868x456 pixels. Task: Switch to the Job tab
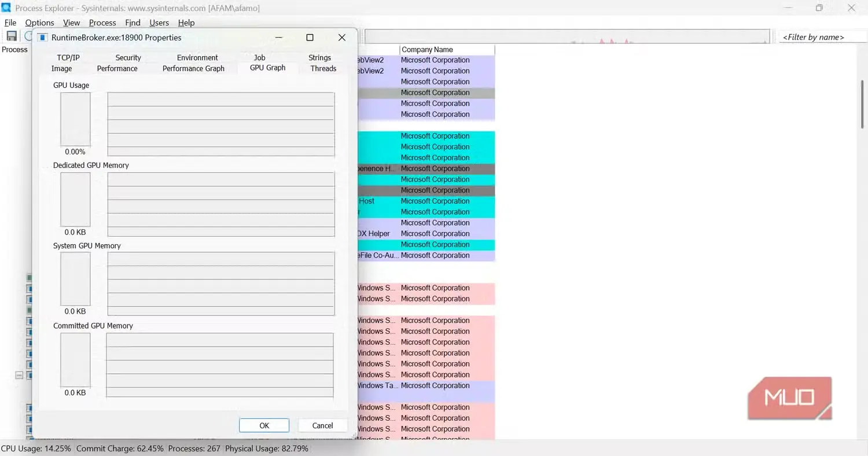[x=259, y=57]
